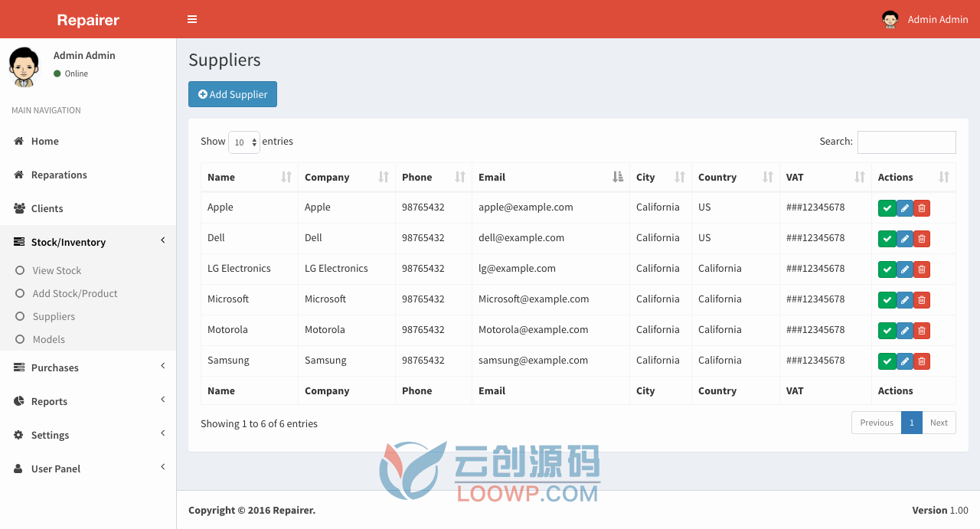Edit the Microsoft supplier with pencil icon
The height and width of the screenshot is (529, 980).
pos(905,300)
